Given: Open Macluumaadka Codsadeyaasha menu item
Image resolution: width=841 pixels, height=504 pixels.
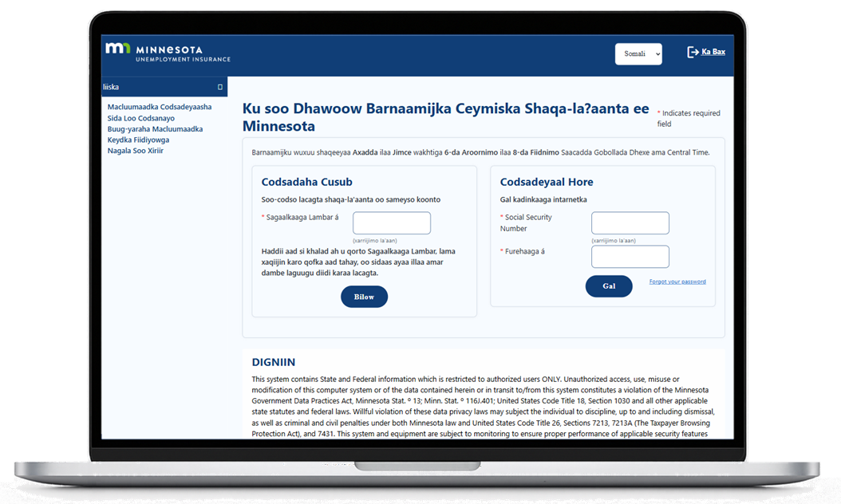Looking at the screenshot, I should [x=160, y=107].
